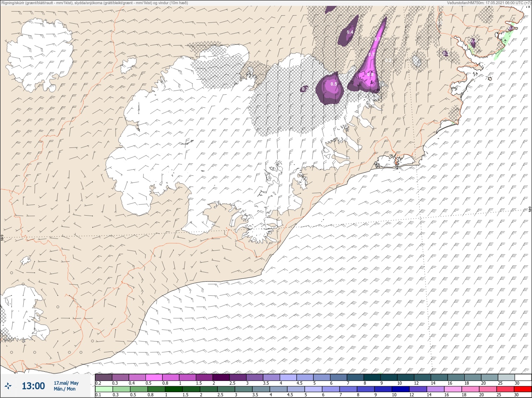Viewport: 532px width, 398px height.
Task: Click the white 30 swatch, upper legend
Action: tap(523, 377)
